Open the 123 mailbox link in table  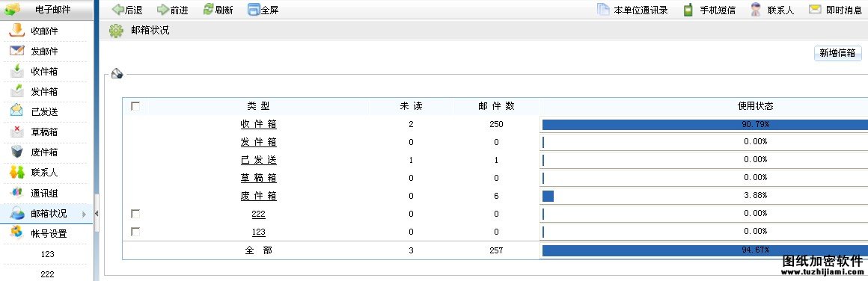tap(258, 232)
